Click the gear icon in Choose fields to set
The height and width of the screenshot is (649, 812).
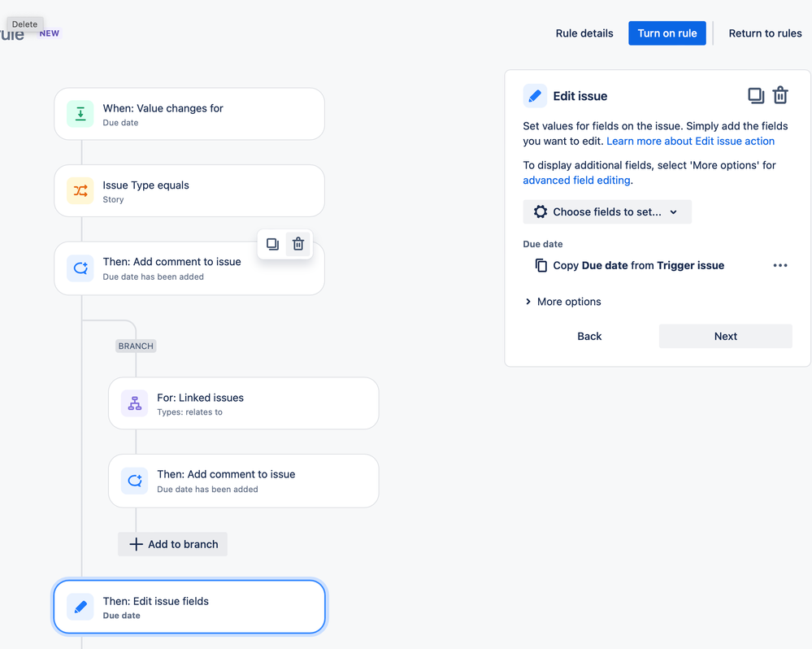coord(541,211)
